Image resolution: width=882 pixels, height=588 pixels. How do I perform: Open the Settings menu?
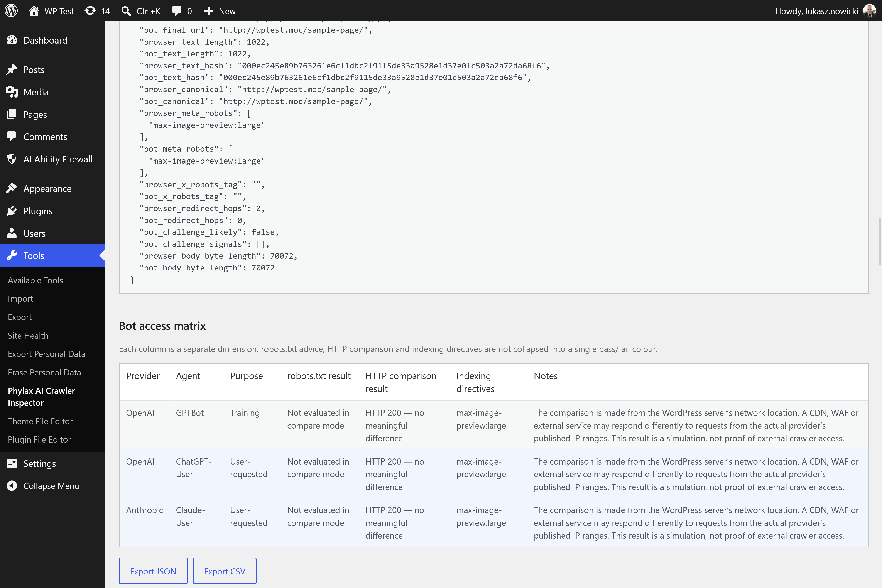(52, 463)
